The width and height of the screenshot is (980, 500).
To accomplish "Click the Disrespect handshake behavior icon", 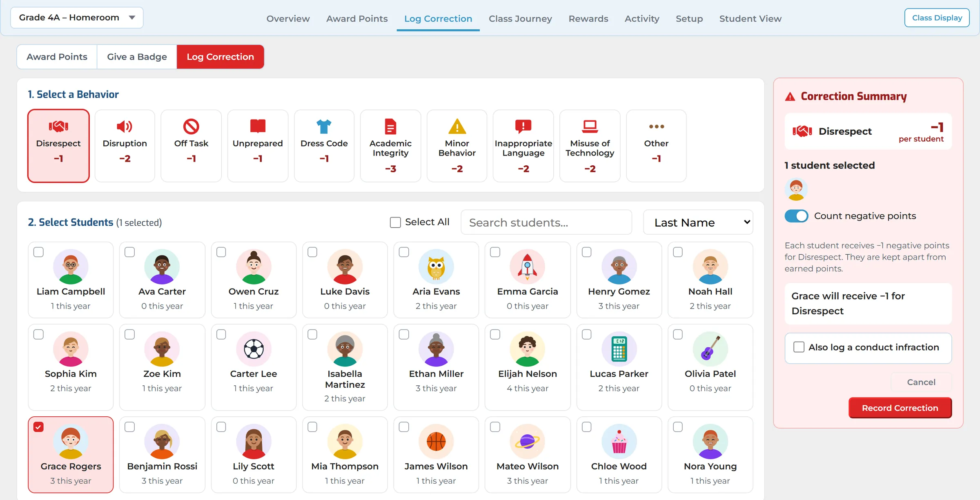I will (58, 127).
